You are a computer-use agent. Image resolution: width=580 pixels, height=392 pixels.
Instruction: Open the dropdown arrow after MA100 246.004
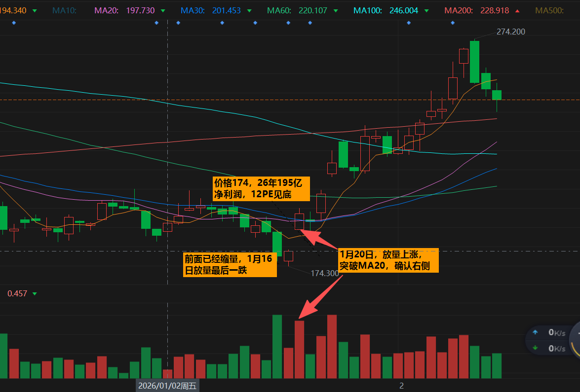tap(427, 11)
